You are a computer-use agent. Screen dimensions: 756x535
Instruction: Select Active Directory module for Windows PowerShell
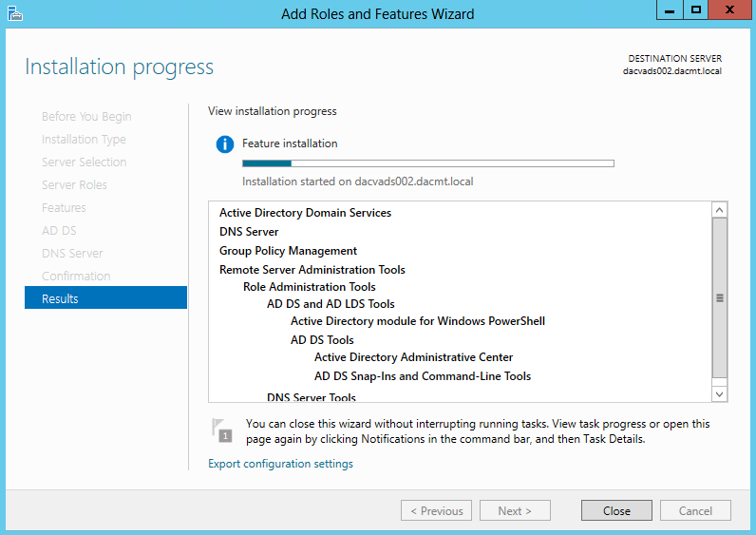coord(418,321)
